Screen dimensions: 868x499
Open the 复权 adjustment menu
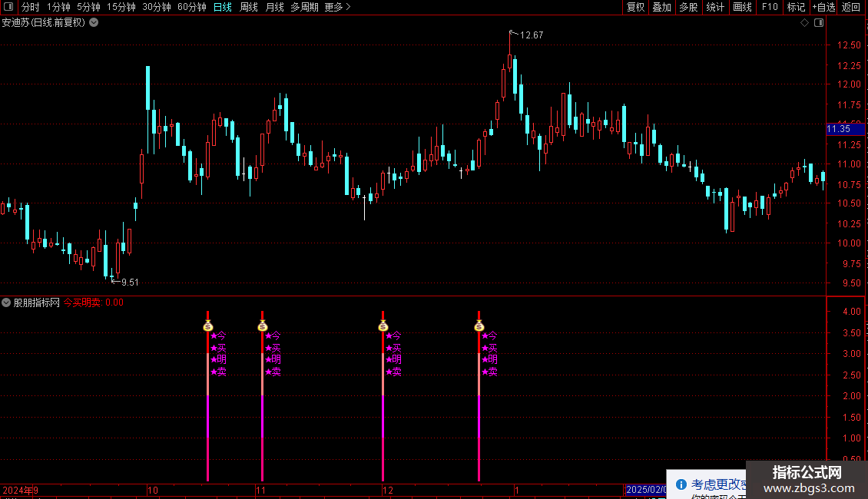(635, 7)
